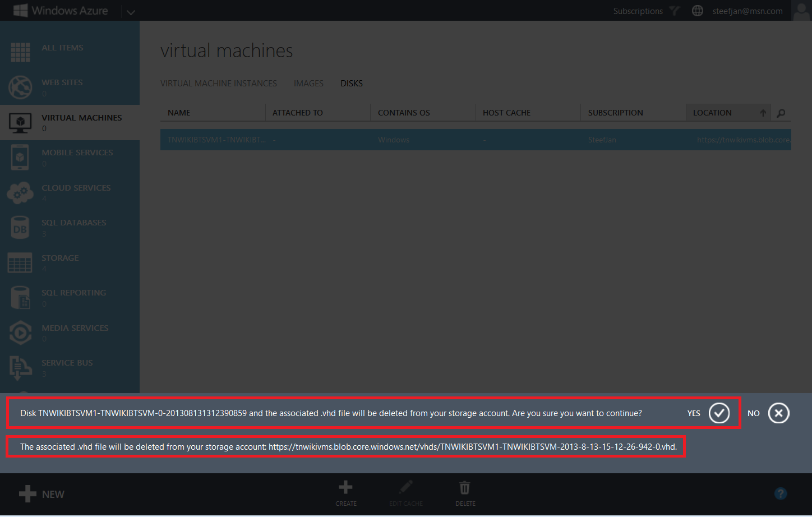Open SQL DATABASES section

74,223
